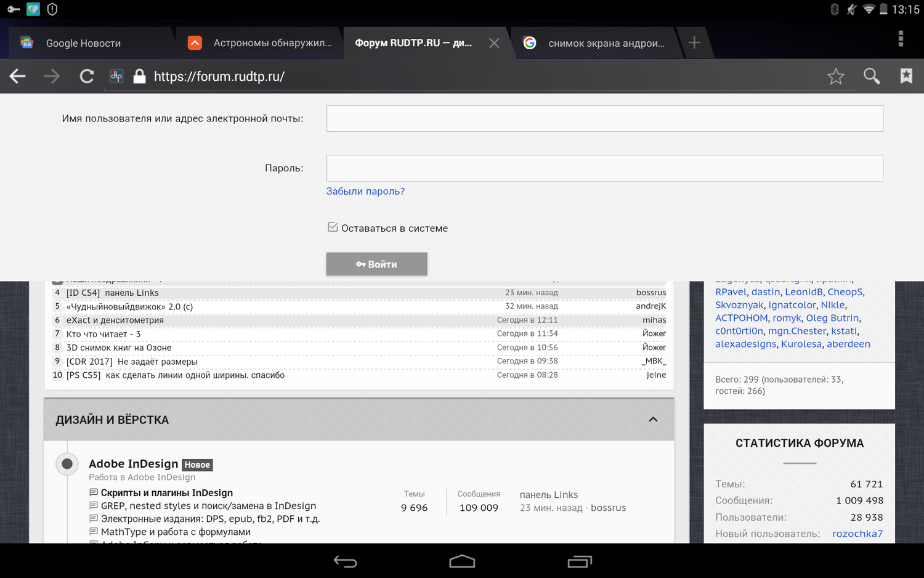Bookmark page with the star icon
Screen dimensions: 924x578
(836, 76)
